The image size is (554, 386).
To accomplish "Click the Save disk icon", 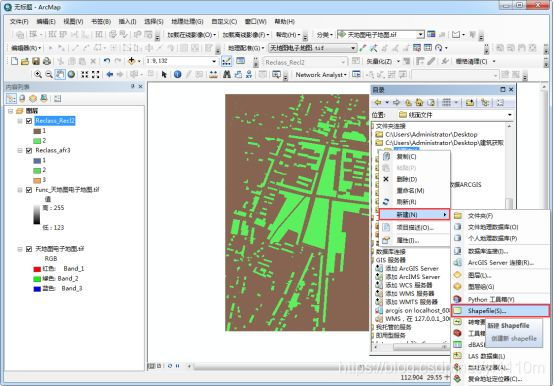I will point(36,61).
